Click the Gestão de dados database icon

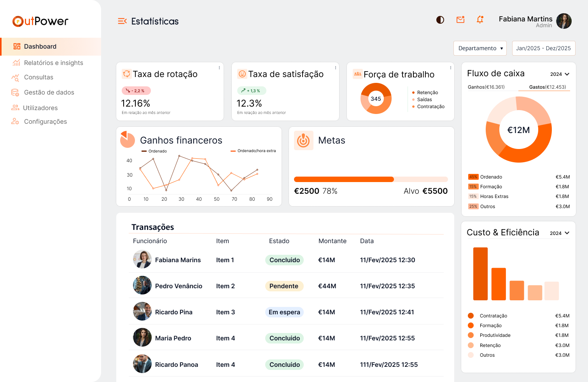(x=15, y=93)
